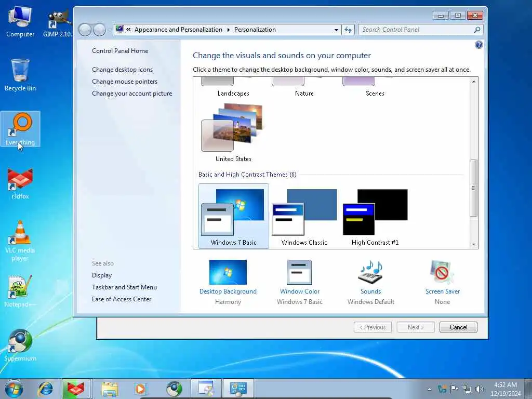Click Appearance and Personalization breadcrumb
532x399 pixels.
pos(178,30)
